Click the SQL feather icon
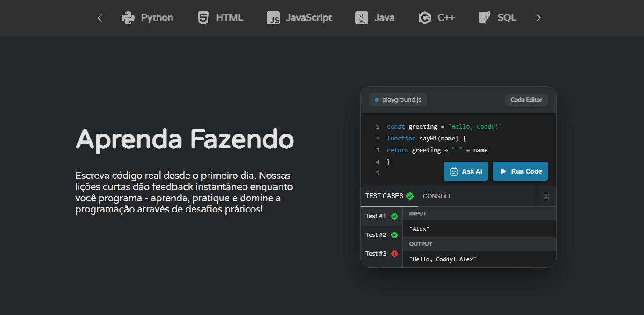 (x=484, y=18)
